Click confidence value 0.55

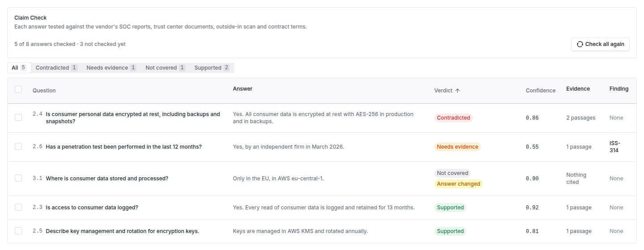532,147
